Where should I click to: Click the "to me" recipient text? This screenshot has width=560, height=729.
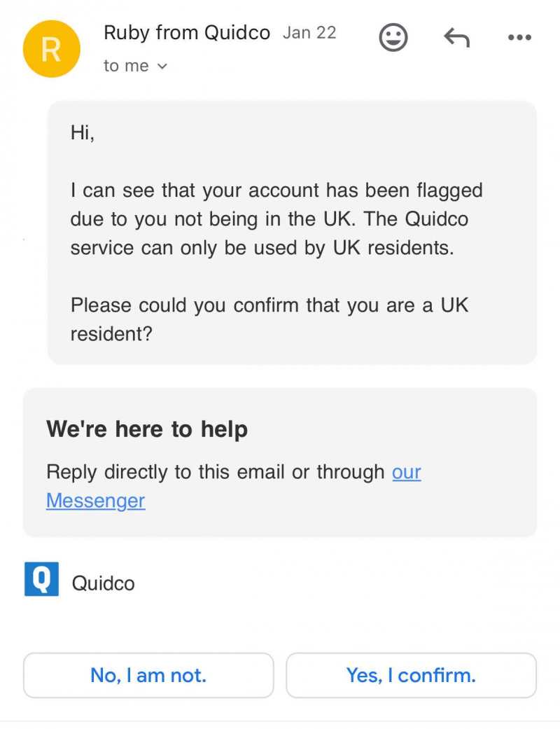(x=126, y=67)
